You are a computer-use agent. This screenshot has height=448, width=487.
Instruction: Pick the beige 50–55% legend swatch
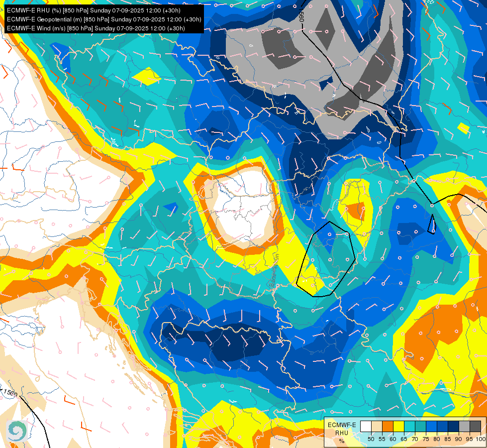click(377, 426)
